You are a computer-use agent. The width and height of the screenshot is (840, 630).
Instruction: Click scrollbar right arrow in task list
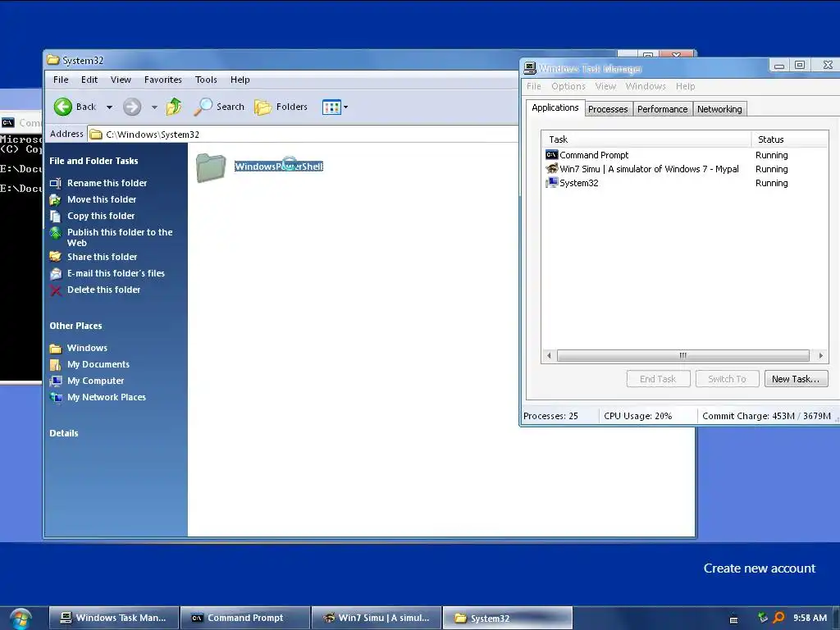820,355
